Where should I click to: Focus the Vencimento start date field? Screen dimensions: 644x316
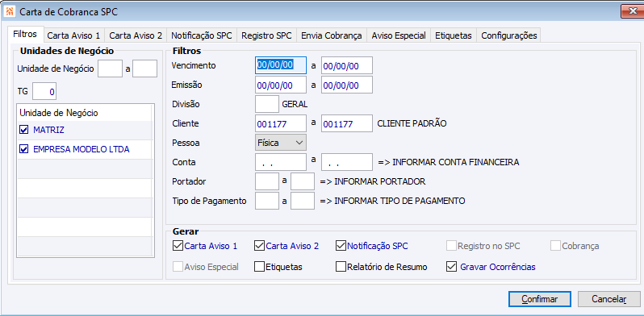click(x=281, y=65)
